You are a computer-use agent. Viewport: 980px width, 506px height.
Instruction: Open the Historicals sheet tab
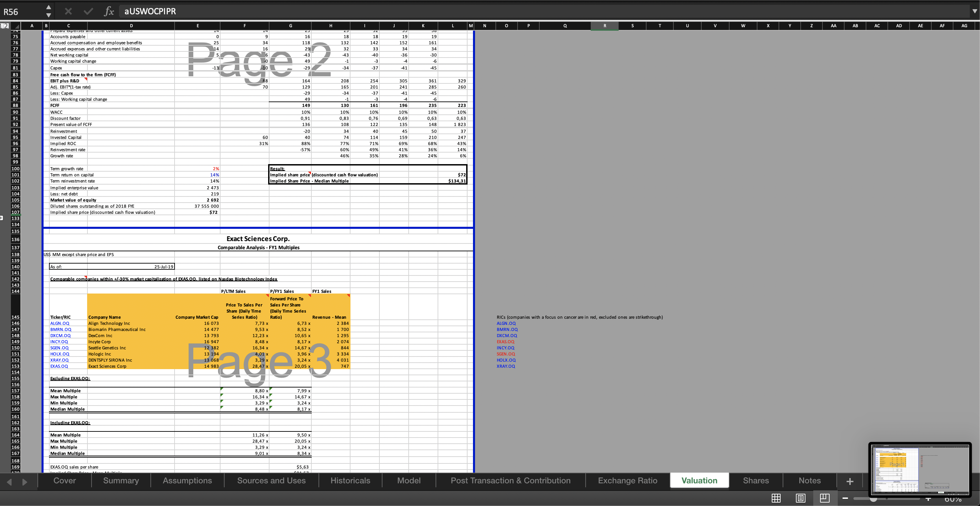click(x=350, y=480)
